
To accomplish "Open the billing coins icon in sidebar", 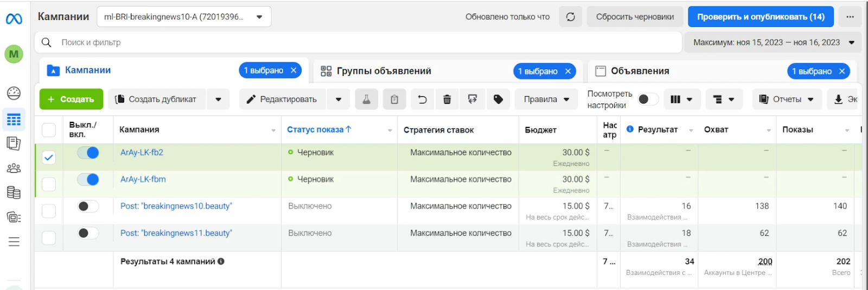I will tap(14, 192).
